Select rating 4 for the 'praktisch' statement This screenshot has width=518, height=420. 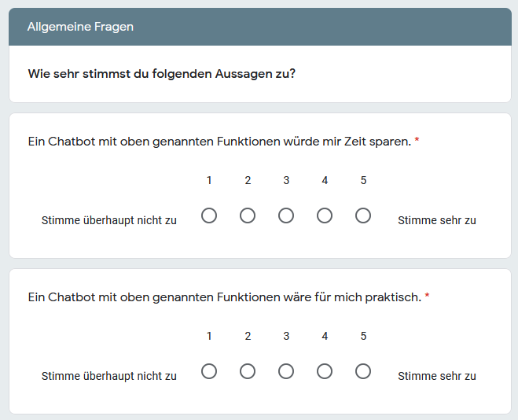click(x=325, y=371)
